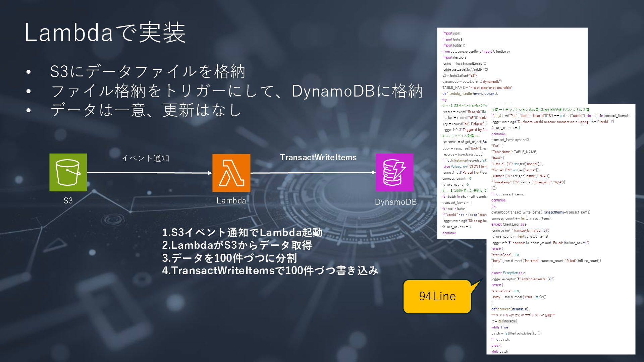The width and height of the screenshot is (644, 362).
Task: Click the bullet S3にデータファイルを格納
Action: 148,71
